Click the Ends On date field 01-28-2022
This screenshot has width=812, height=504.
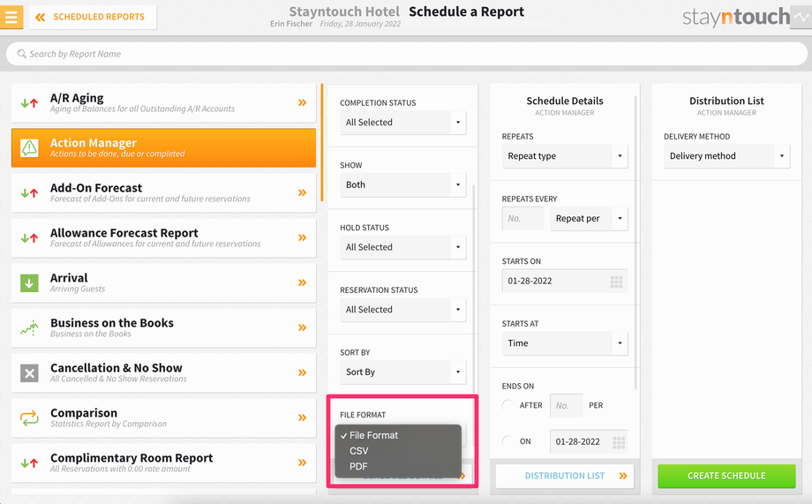[589, 442]
